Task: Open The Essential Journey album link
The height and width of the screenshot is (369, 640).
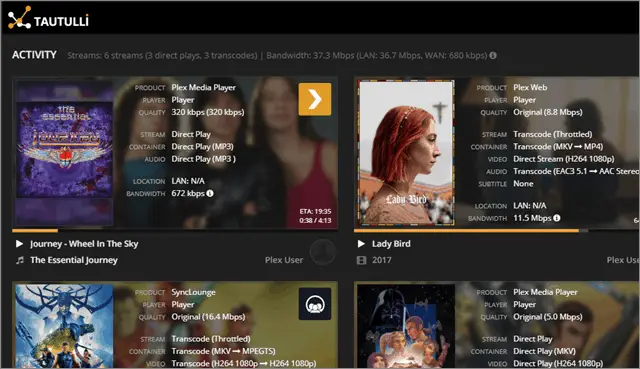Action: click(x=74, y=260)
